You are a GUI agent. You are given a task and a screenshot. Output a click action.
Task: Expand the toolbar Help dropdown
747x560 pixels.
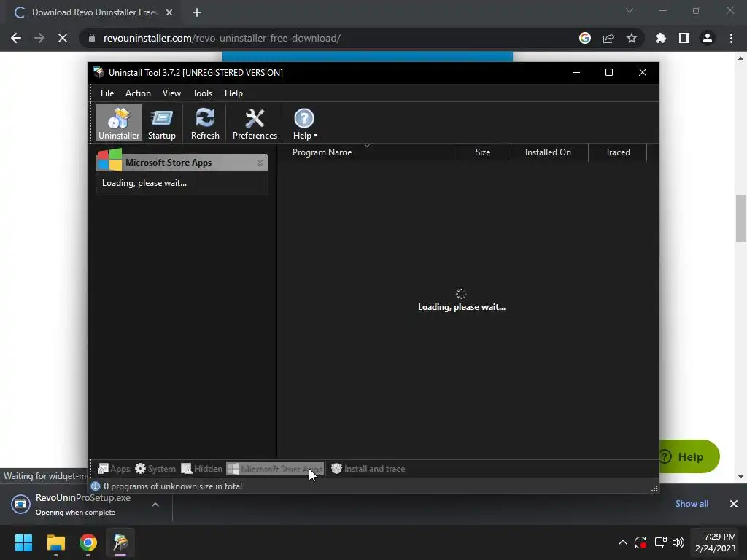[304, 123]
